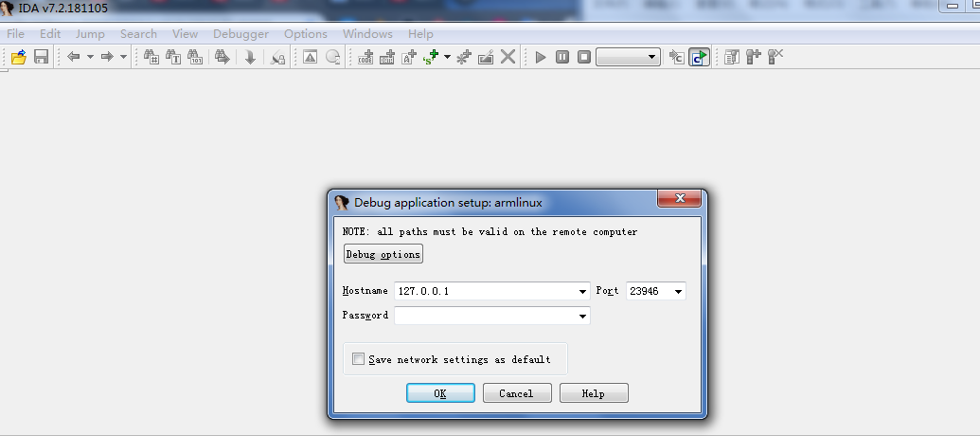This screenshot has width=980, height=436.
Task: Pause the debugger process button
Action: click(x=562, y=57)
